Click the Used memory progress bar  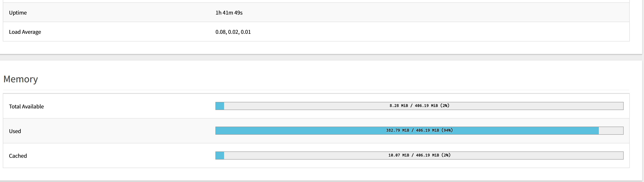click(x=419, y=131)
